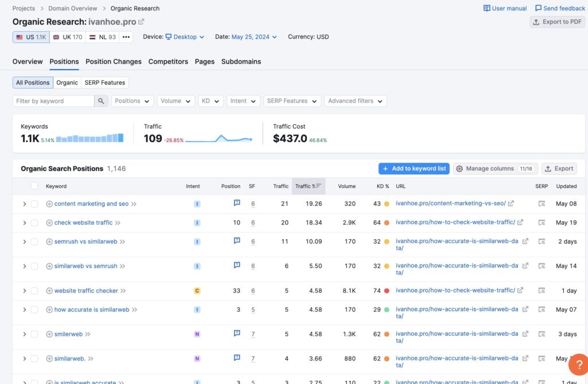588x384 pixels.
Task: Open the orange help question mark bubble
Action: pyautogui.click(x=578, y=365)
